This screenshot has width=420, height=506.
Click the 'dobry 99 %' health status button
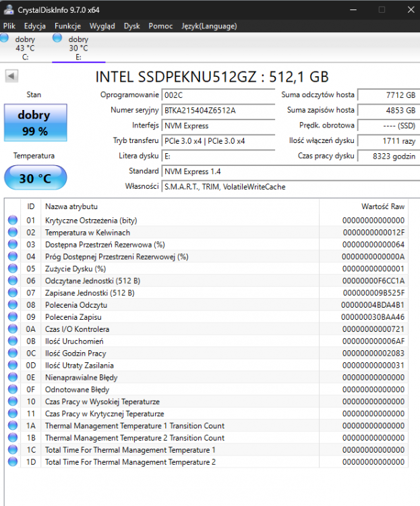pyautogui.click(x=36, y=121)
